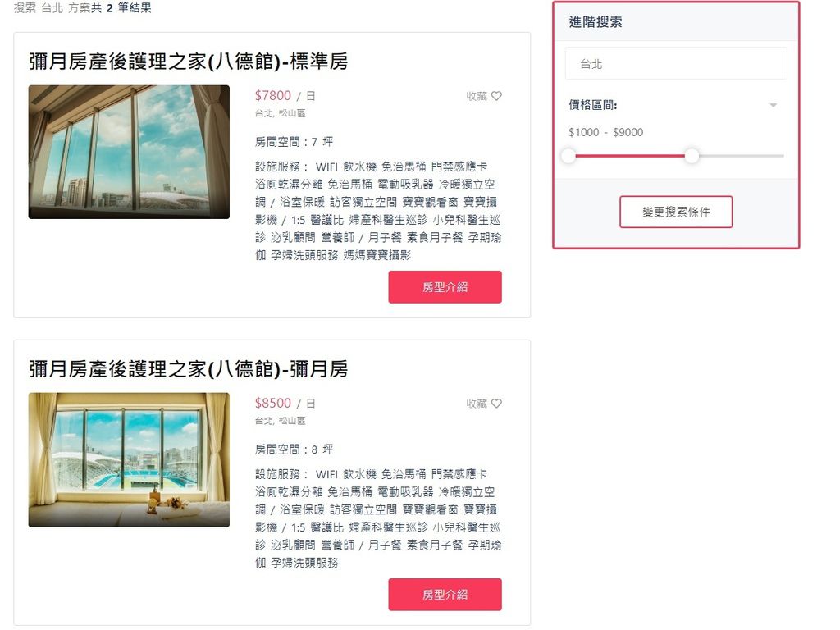This screenshot has height=630, width=840.
Task: Open the 彌月房產後護理之家(八德館)-彌月房 title link
Action: point(189,369)
